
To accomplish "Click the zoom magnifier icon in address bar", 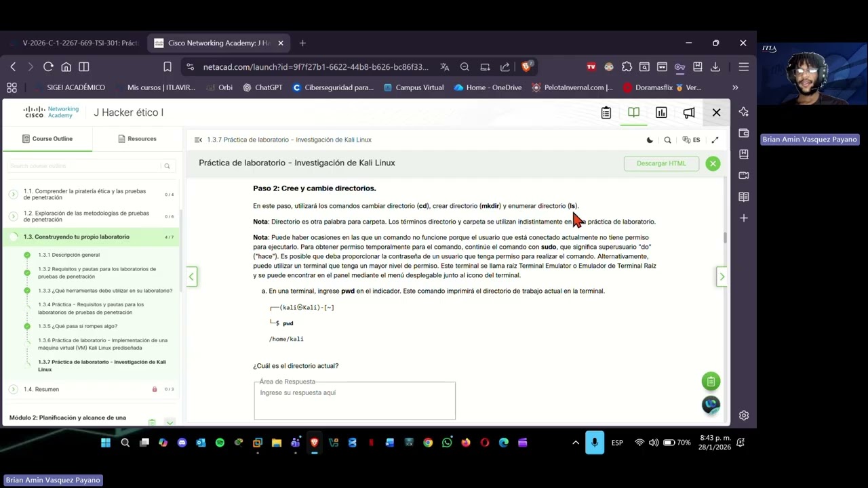I will tap(465, 67).
